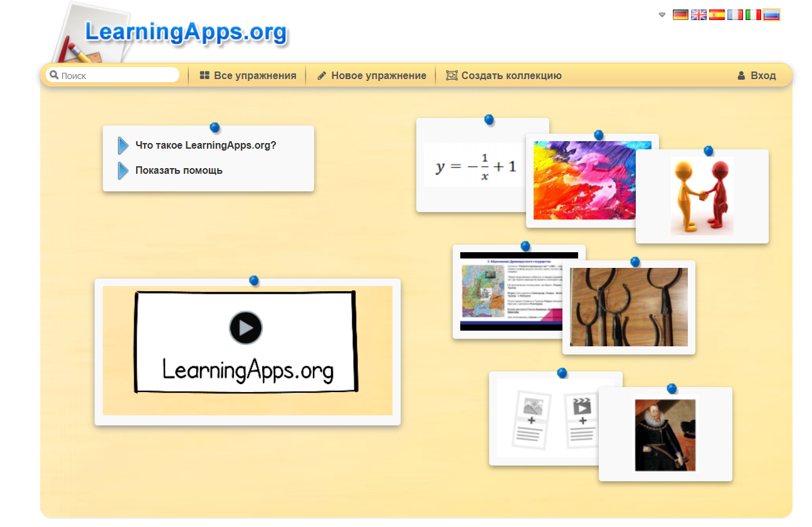Click the collection icon beside Создать коллекцию
The image size is (812, 527).
point(451,75)
